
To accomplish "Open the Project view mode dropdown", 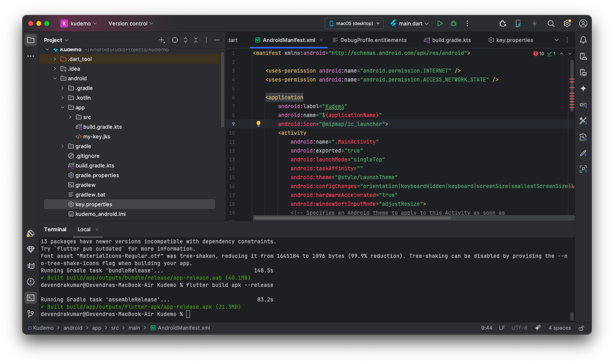I will pos(56,40).
